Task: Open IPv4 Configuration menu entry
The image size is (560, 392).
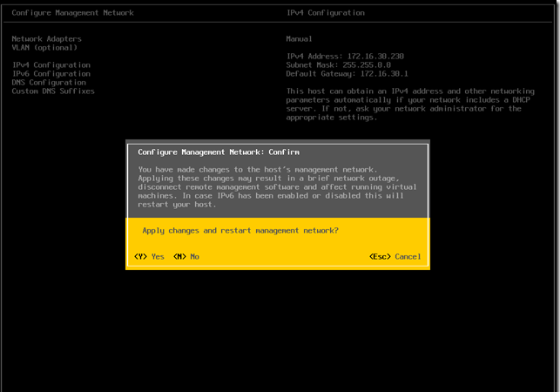Action: pos(51,65)
